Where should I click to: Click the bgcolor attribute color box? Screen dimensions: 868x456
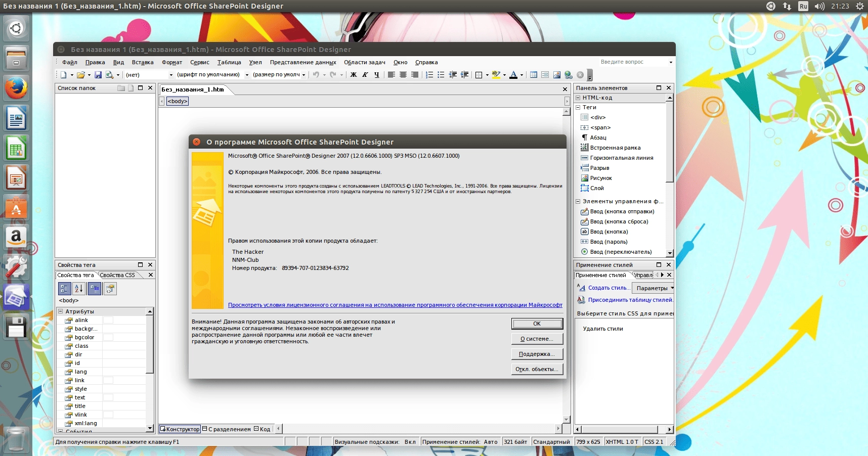tap(108, 337)
